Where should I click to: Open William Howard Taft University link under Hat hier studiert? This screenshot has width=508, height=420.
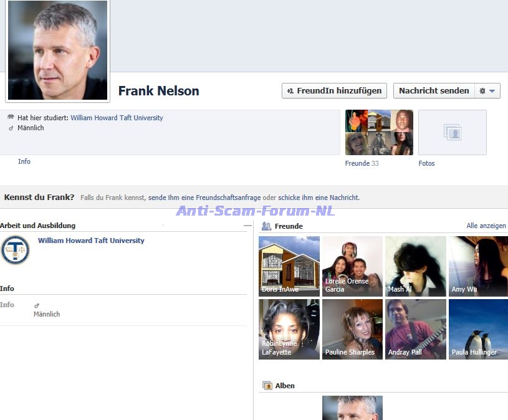[117, 118]
